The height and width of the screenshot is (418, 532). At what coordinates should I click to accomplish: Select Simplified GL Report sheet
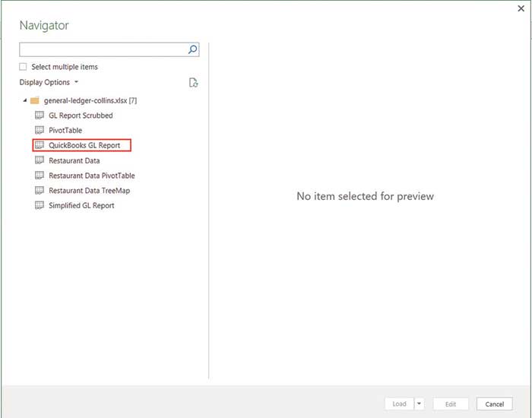click(81, 205)
